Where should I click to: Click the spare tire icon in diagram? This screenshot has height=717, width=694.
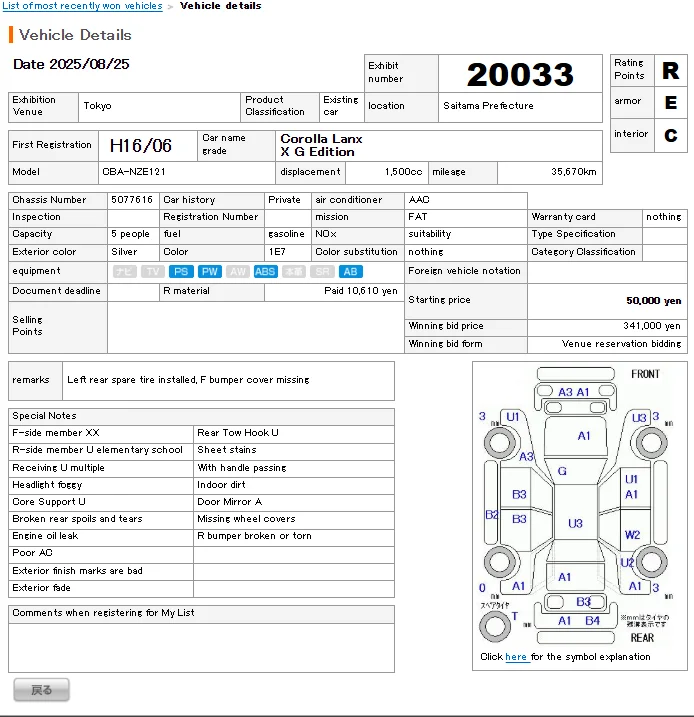pyautogui.click(x=495, y=626)
